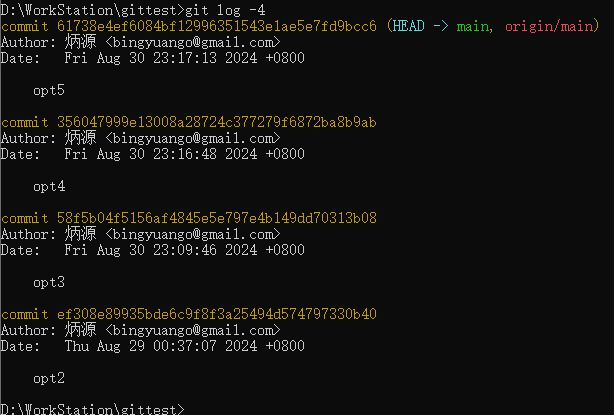Click the author email in first commit
Screen dimensions: 614x415
click(193, 42)
